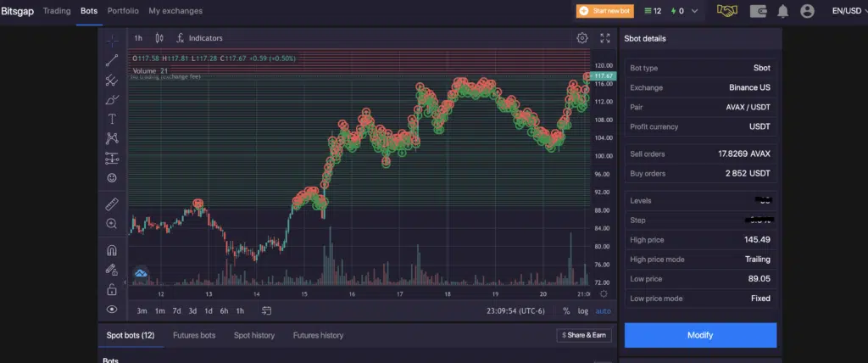Open the 1h interval selector
Image resolution: width=868 pixels, height=363 pixels.
(x=138, y=38)
